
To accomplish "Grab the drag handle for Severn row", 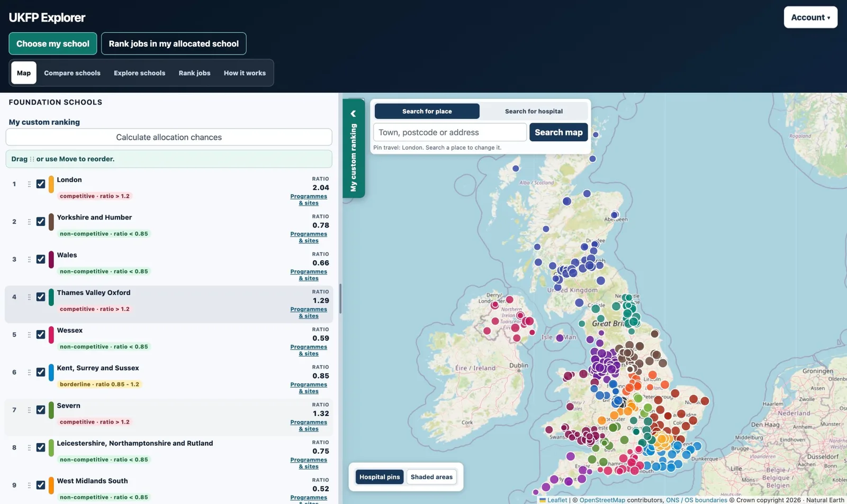I will click(29, 410).
